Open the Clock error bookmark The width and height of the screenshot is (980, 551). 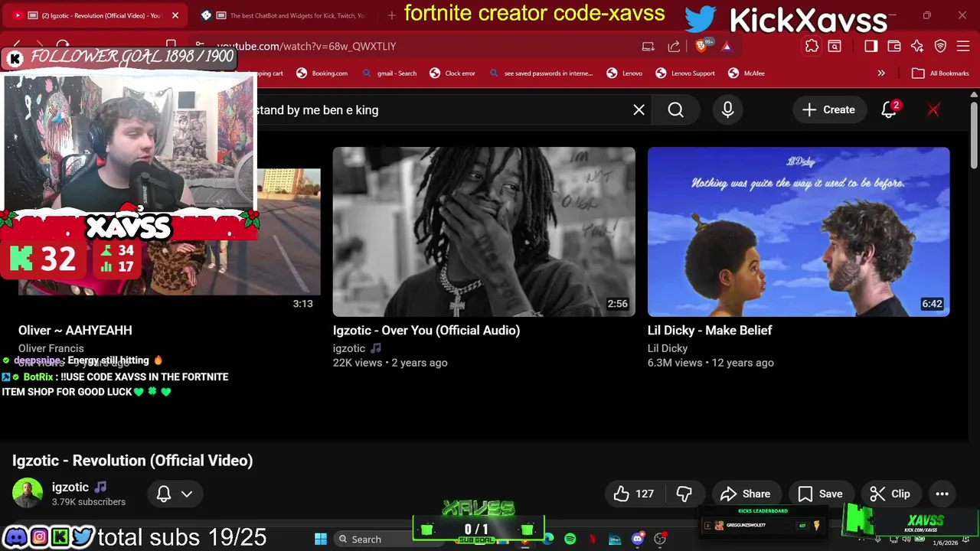[x=452, y=73]
